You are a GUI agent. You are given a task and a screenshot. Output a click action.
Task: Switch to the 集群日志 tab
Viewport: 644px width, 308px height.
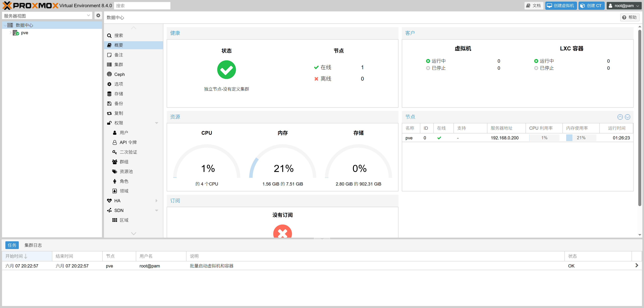click(x=33, y=245)
